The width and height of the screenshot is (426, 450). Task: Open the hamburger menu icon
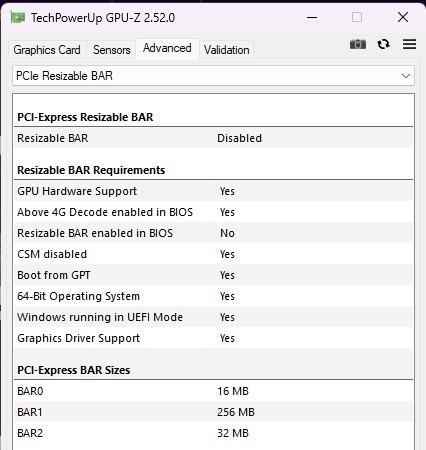click(x=409, y=44)
